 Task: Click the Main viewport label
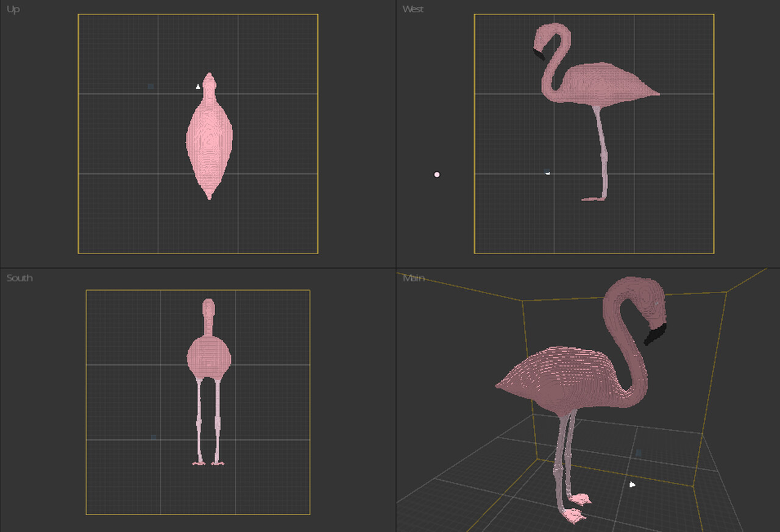[x=413, y=278]
